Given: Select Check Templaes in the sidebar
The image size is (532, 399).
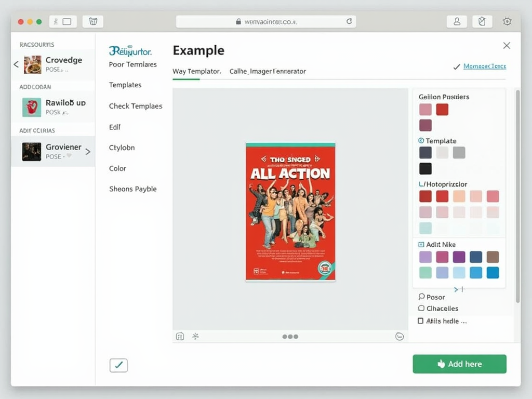Looking at the screenshot, I should pos(136,106).
